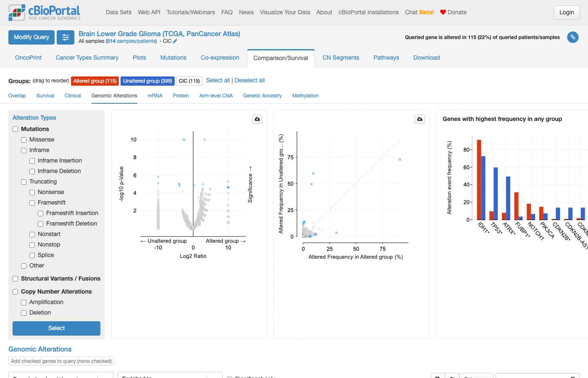588x378 pixels.
Task: Enable the Structural Variants / Fusions checkbox
Action: tap(16, 279)
